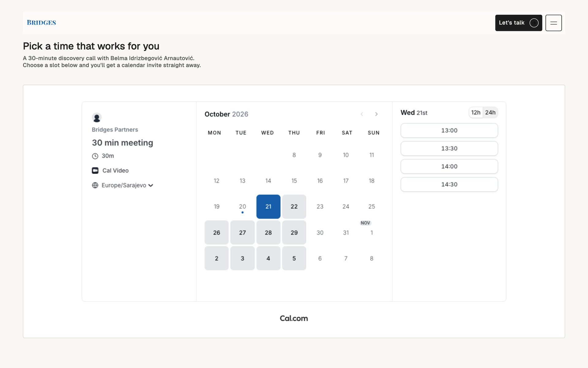Switch to 24h time format
588x368 pixels.
click(490, 113)
